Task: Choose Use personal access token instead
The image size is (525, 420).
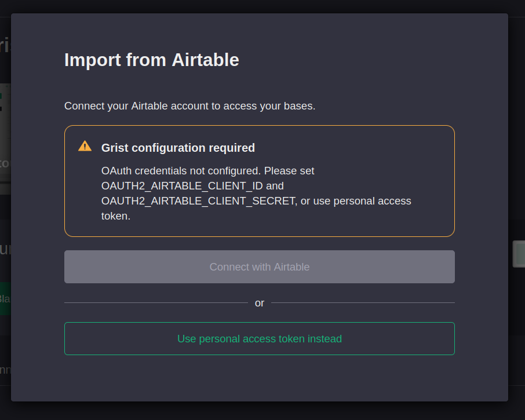Action: click(259, 339)
